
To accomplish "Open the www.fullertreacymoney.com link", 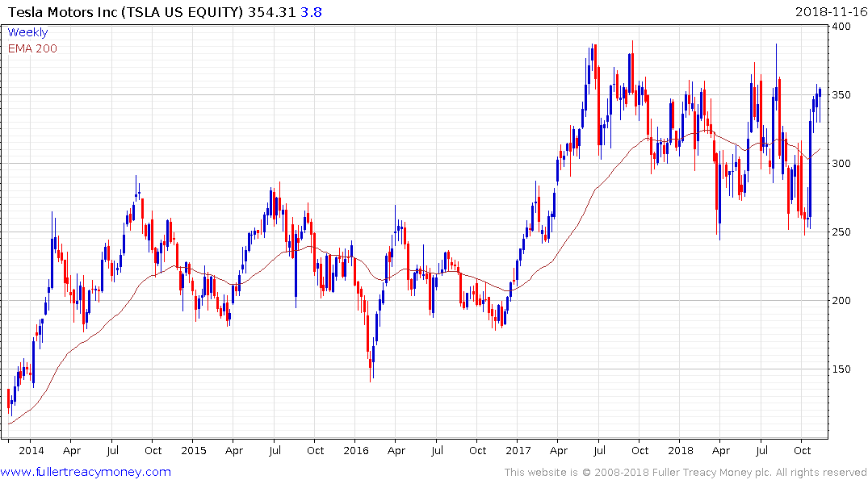I will pos(86,472).
